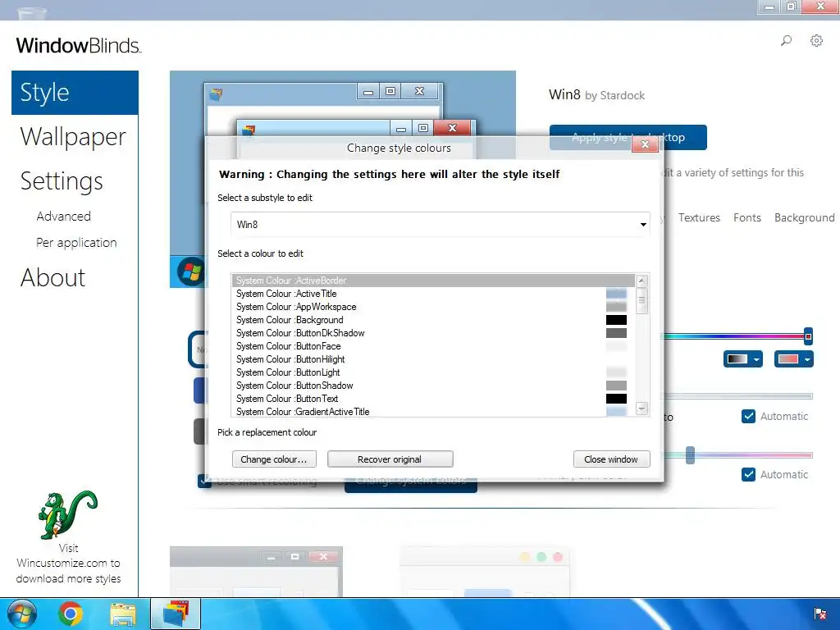The width and height of the screenshot is (840, 630).
Task: Select WindowBlinds taskbar icon
Action: [x=176, y=614]
